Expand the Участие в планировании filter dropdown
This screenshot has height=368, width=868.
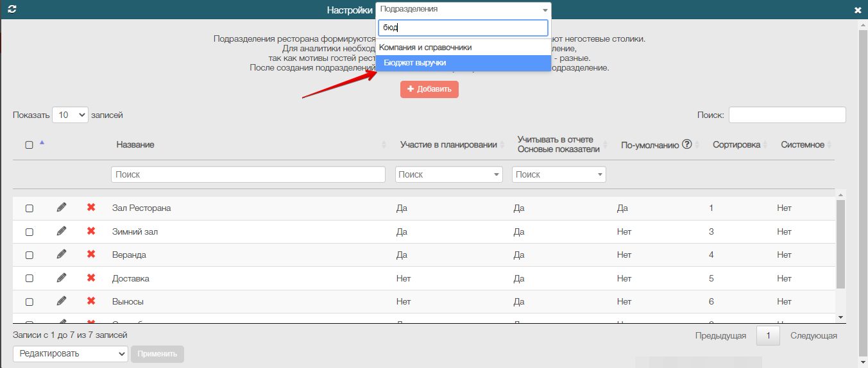click(x=448, y=174)
